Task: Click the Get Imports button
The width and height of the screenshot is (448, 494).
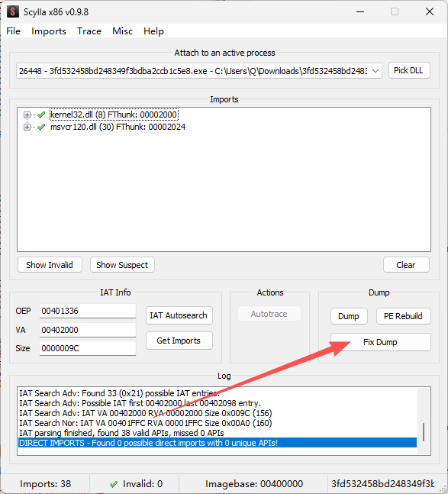Action: point(179,341)
